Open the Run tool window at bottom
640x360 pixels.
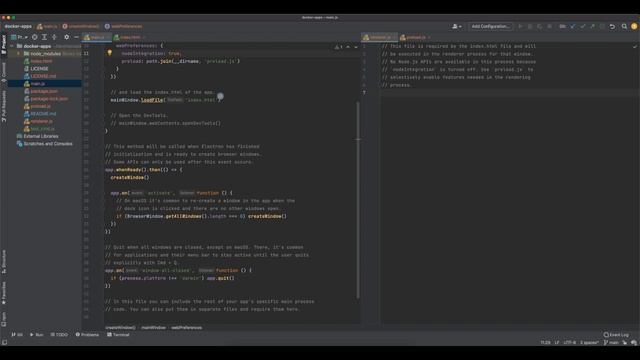pyautogui.click(x=36, y=335)
